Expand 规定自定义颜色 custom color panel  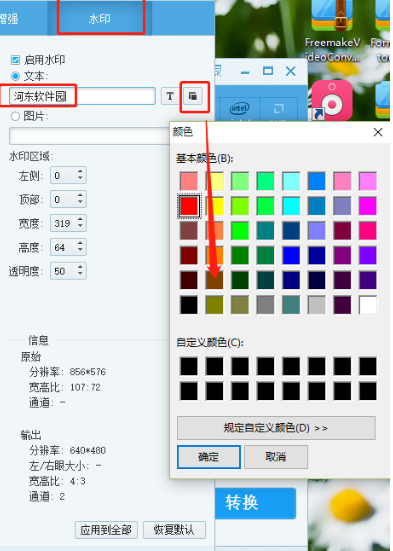point(276,428)
